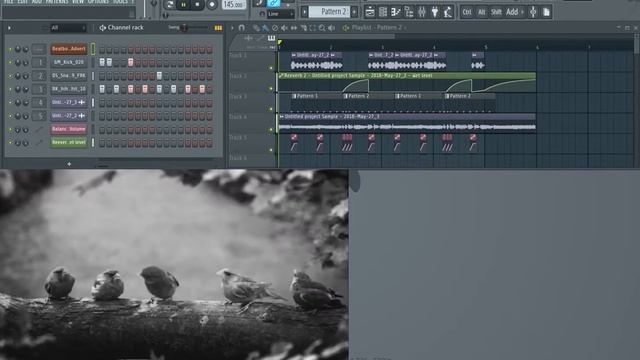Click mixer track number 4 for Untit_27_3
The image size is (640, 360).
[39, 102]
